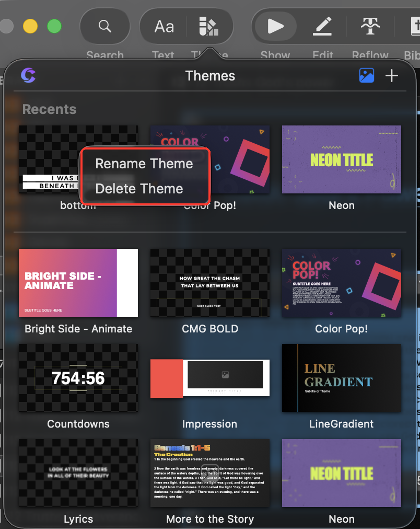420x529 pixels.
Task: Open the Text (Aa) toolbar button
Action: tap(164, 26)
